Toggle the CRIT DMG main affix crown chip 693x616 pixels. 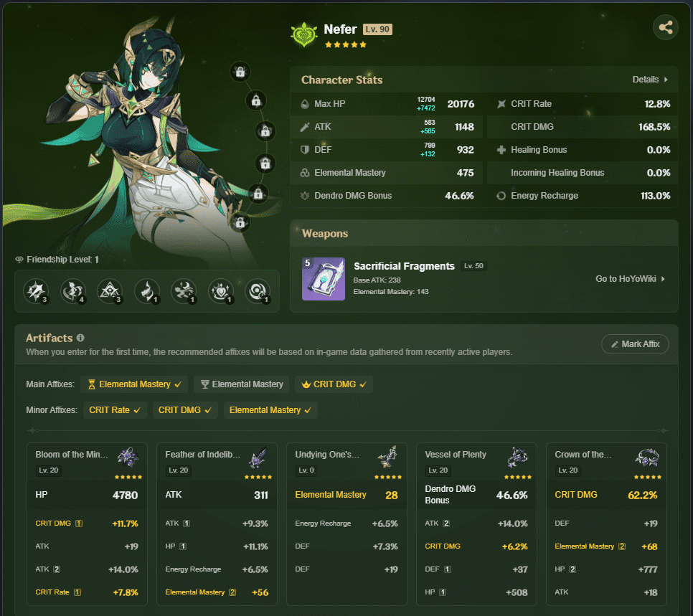pyautogui.click(x=334, y=384)
